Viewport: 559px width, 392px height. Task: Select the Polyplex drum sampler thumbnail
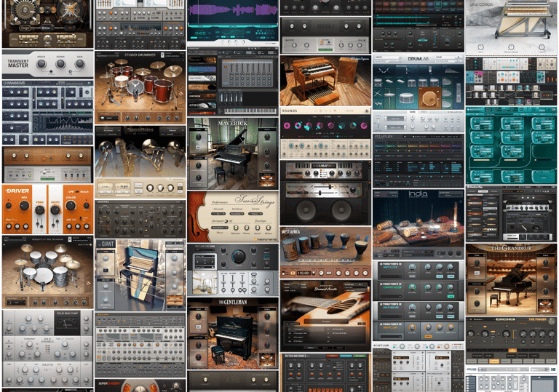[419, 160]
